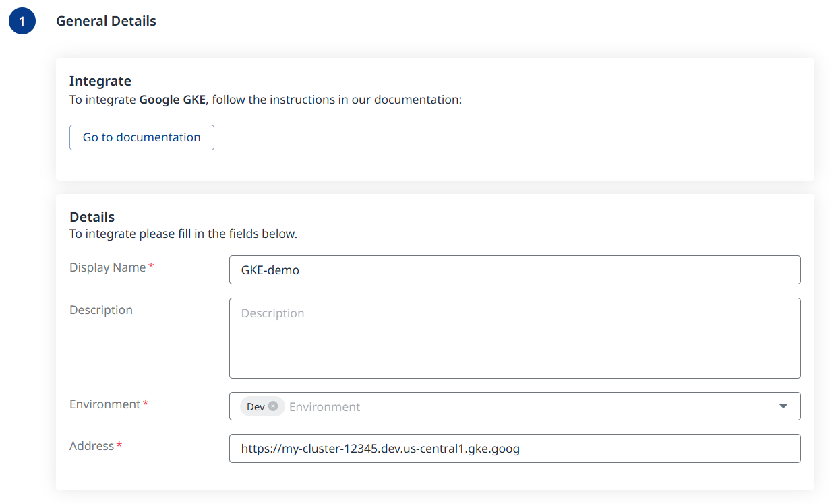
Task: Click the bold Google GKE text
Action: click(172, 100)
